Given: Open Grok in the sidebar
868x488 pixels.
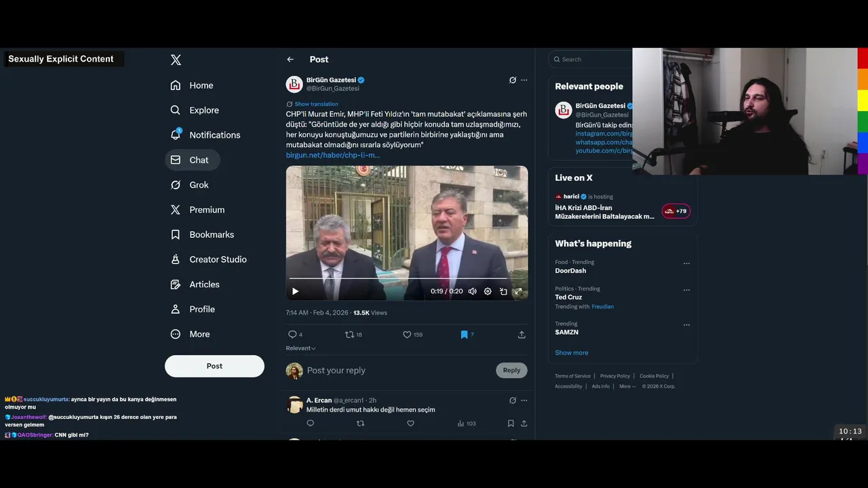Looking at the screenshot, I should 190,185.
